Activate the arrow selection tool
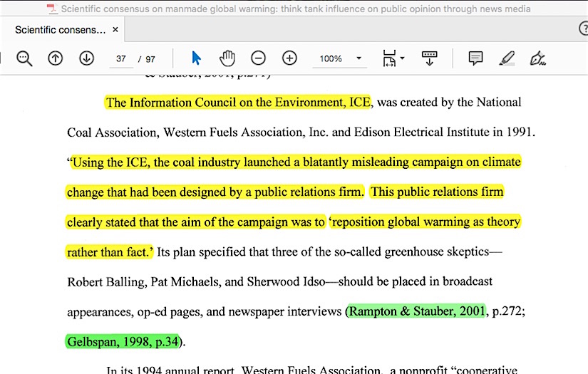 tap(197, 58)
